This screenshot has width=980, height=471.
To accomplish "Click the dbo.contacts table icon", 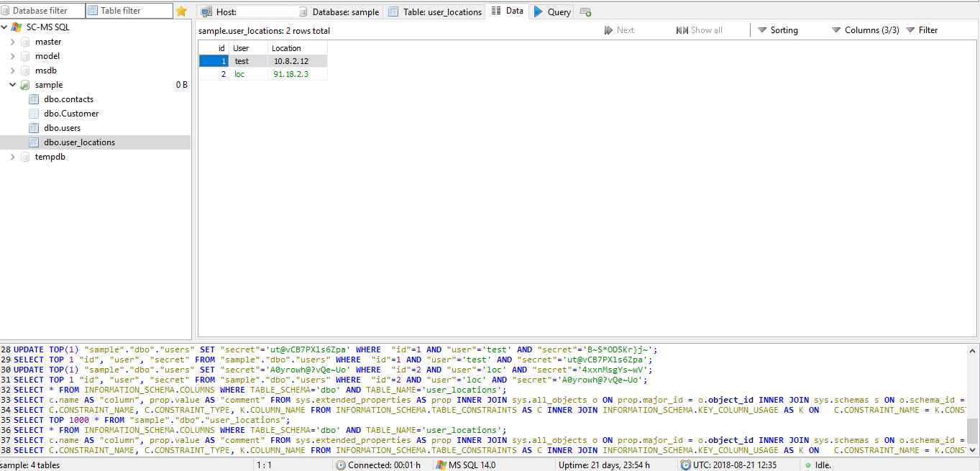I will (34, 99).
